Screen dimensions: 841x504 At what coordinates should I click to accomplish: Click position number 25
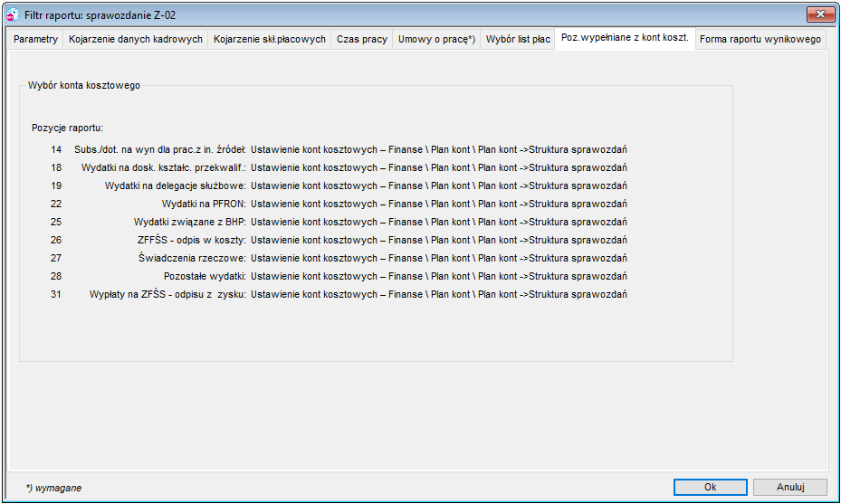[56, 222]
